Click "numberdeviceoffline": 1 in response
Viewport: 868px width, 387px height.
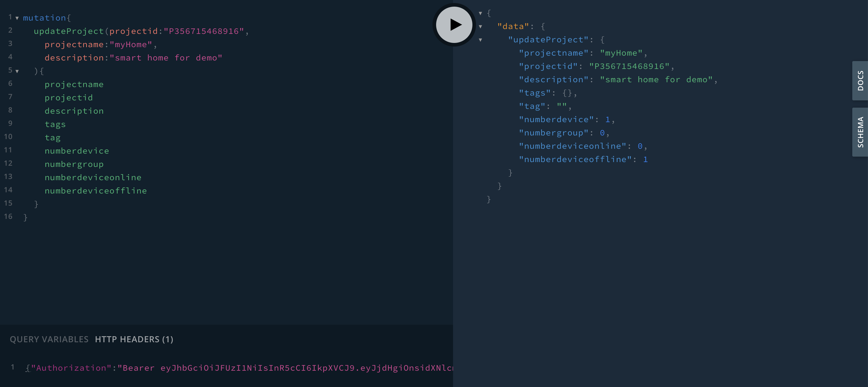pos(583,159)
